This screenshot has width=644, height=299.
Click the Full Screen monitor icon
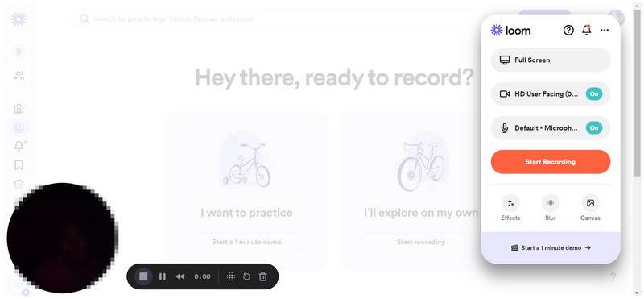click(505, 60)
